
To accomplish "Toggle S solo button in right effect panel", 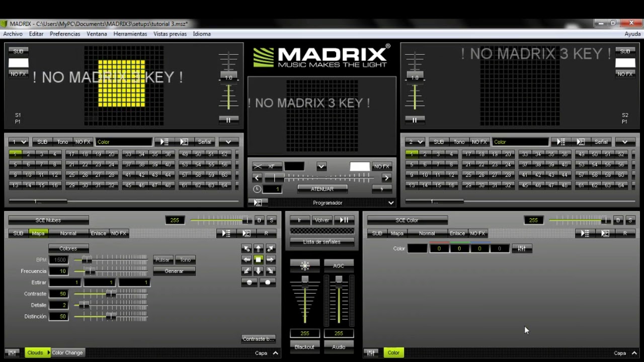I will click(630, 220).
